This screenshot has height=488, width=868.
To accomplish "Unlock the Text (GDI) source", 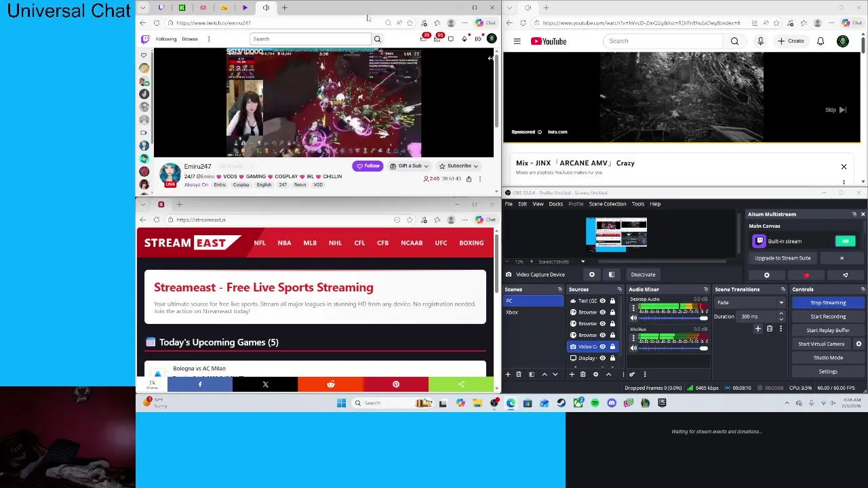I will [x=612, y=301].
